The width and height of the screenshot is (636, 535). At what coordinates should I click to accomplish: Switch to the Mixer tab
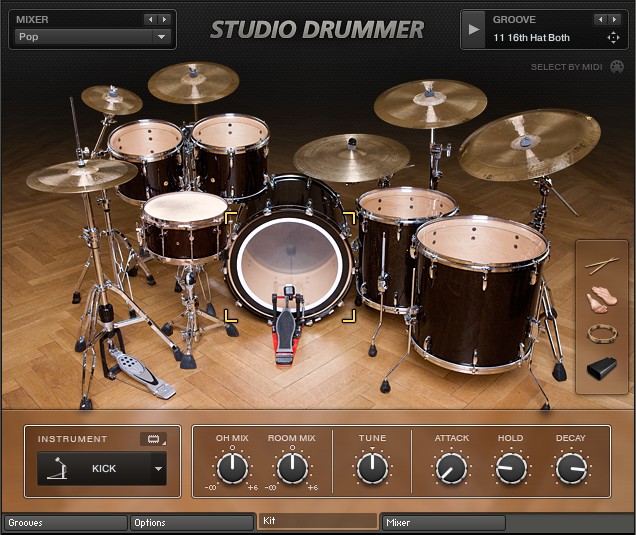click(x=444, y=522)
